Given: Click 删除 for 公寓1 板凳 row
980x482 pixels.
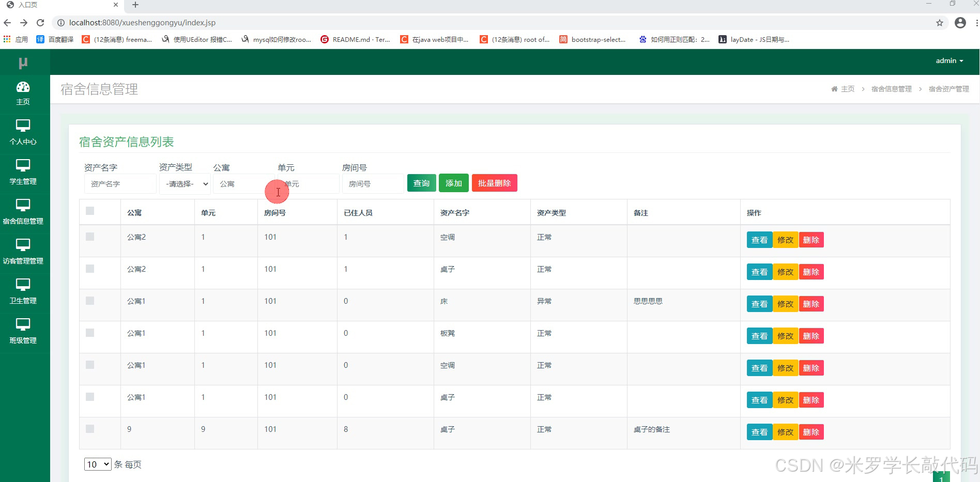Looking at the screenshot, I should pos(811,336).
